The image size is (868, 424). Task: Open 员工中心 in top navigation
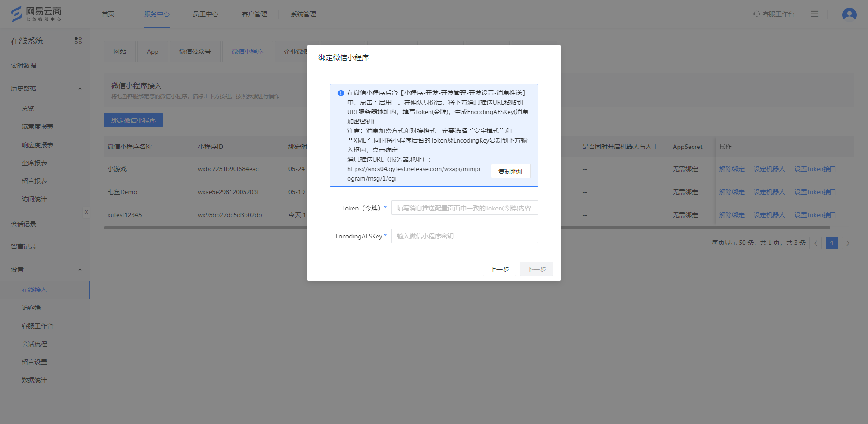206,14
